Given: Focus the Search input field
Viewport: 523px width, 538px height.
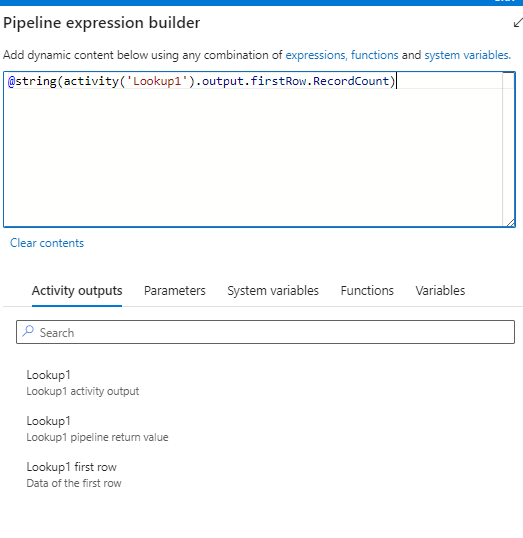Looking at the screenshot, I should pos(265,332).
